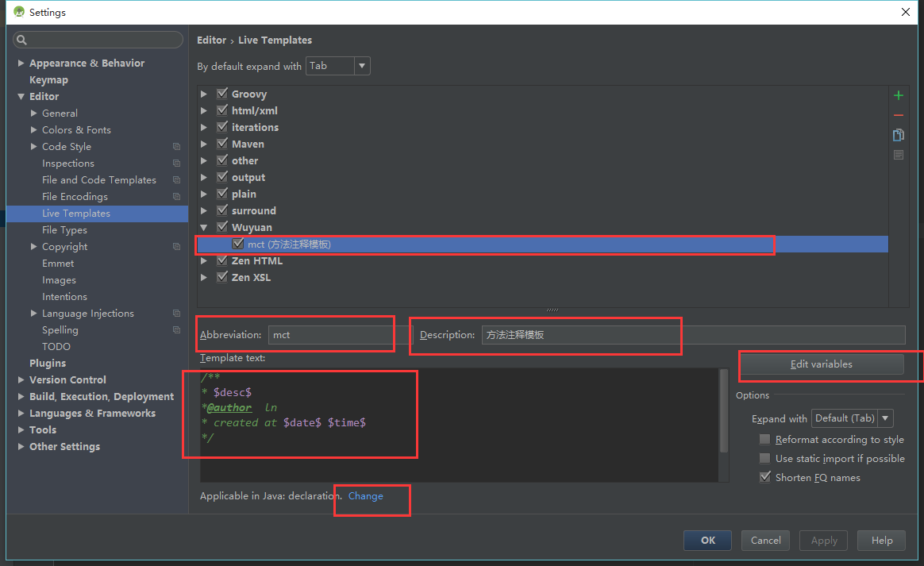The width and height of the screenshot is (924, 566).
Task: Toggle the html/xml template group checkbox
Action: pos(222,110)
